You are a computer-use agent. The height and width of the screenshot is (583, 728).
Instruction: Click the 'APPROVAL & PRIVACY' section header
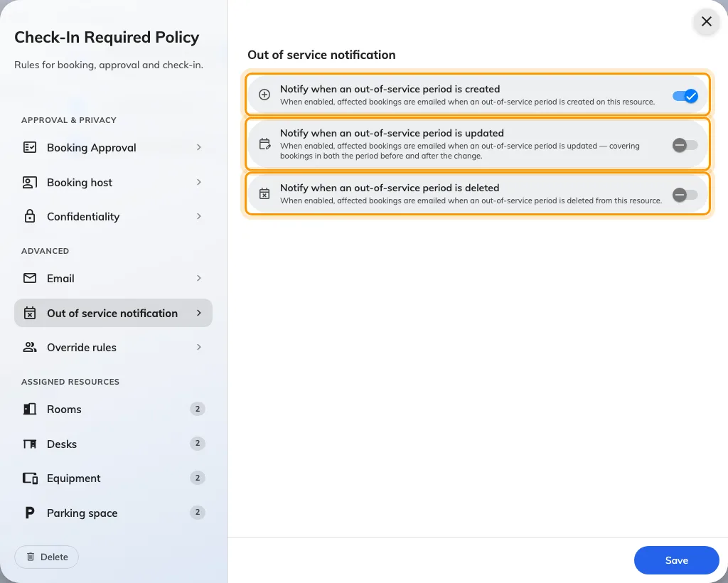[69, 120]
